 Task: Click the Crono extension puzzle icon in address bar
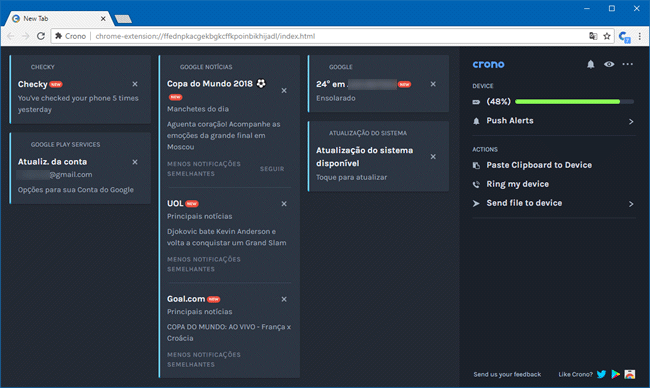[x=58, y=36]
